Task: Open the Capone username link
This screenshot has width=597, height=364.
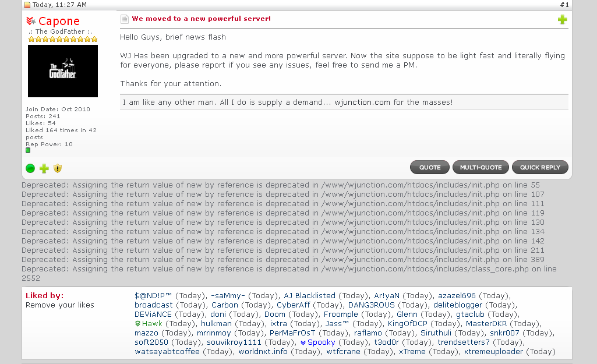Action: coord(59,21)
